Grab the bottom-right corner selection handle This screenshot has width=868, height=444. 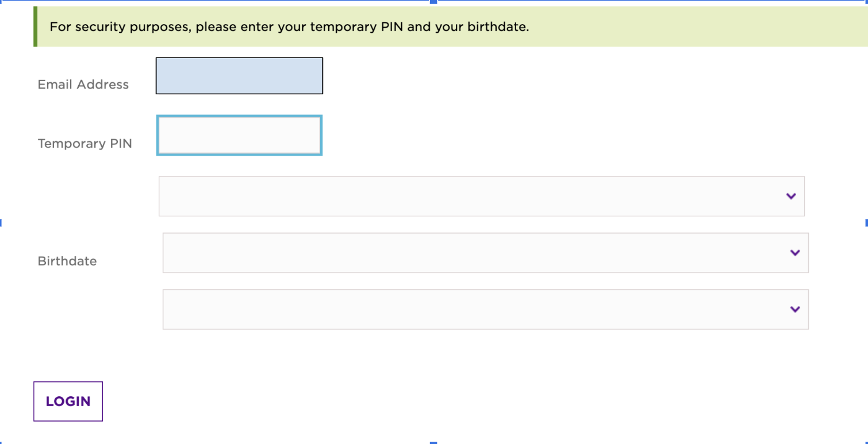tap(866, 442)
